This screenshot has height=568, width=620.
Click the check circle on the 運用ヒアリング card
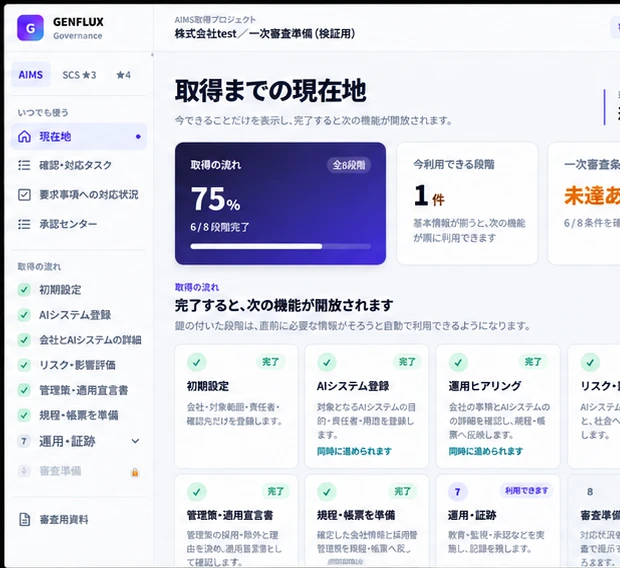(458, 362)
